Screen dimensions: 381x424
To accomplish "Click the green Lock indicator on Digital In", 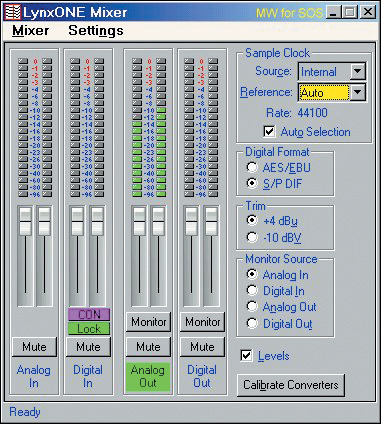I will pyautogui.click(x=89, y=328).
